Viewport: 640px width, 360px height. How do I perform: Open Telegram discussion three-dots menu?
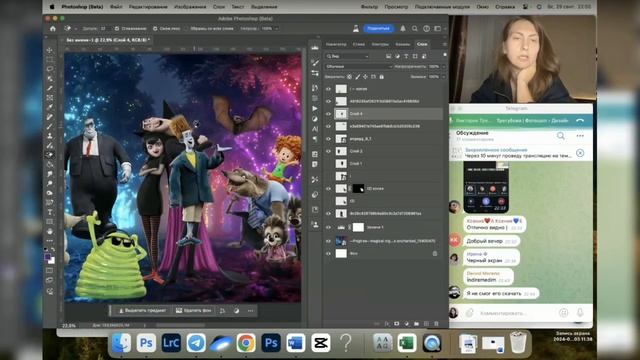coord(580,136)
